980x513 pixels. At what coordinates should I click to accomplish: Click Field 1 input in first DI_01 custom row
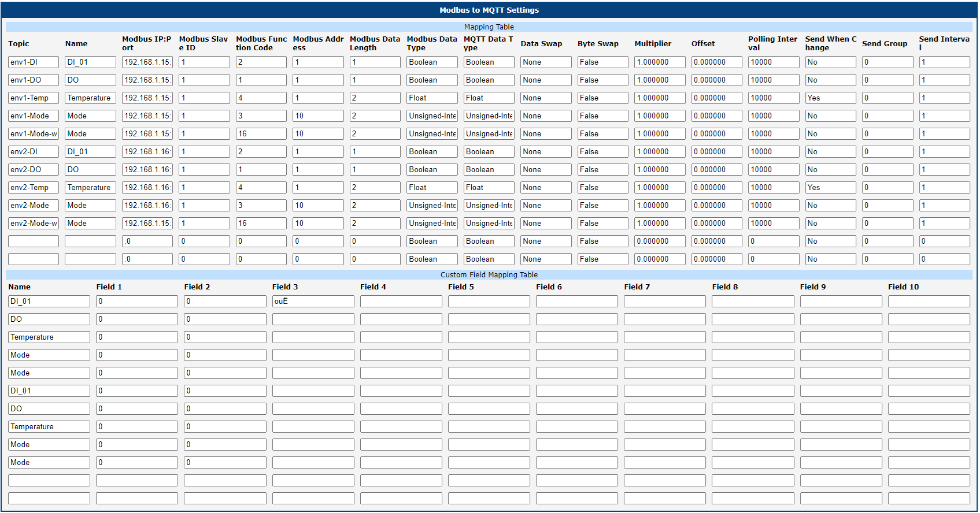click(x=137, y=301)
